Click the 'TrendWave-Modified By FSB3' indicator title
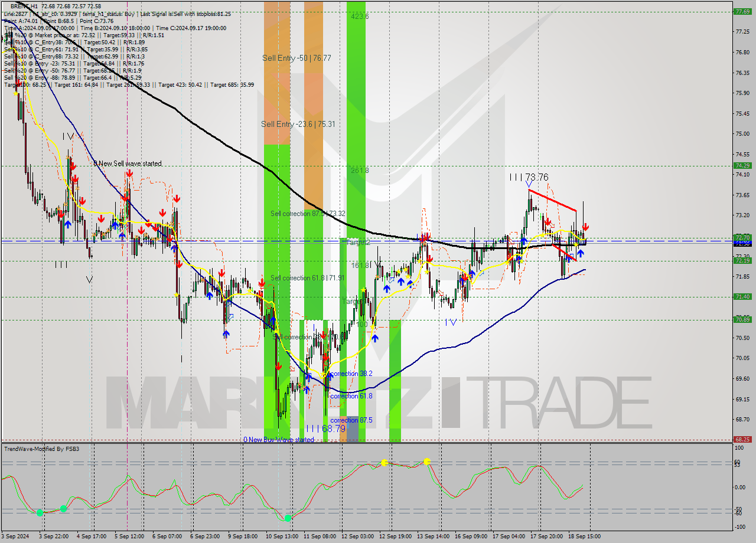 point(42,449)
